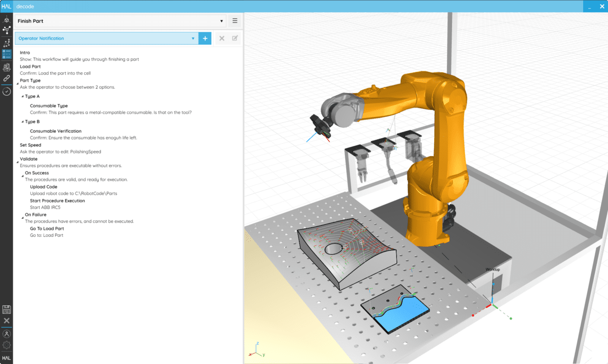The image size is (608, 364).
Task: Open the Operator Notification step type dropdown
Action: [193, 38]
